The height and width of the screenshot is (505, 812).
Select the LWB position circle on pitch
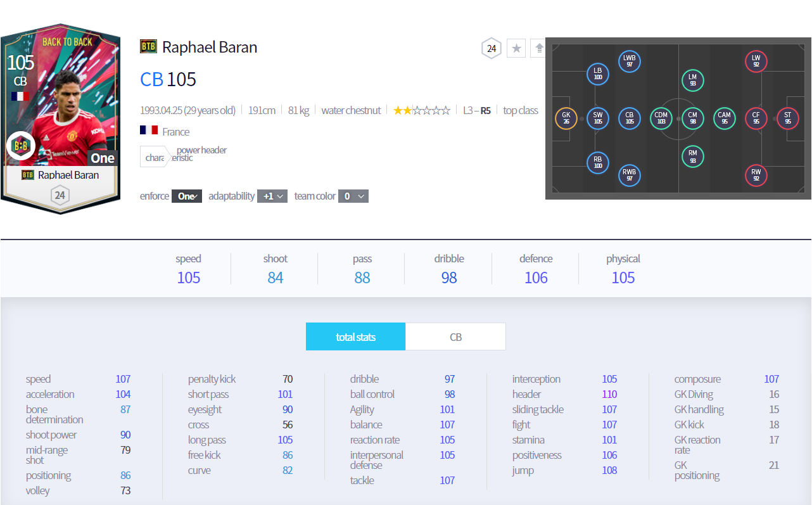(629, 61)
